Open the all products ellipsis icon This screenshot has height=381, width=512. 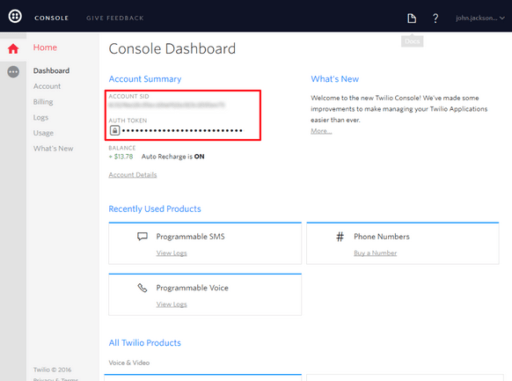(x=13, y=72)
